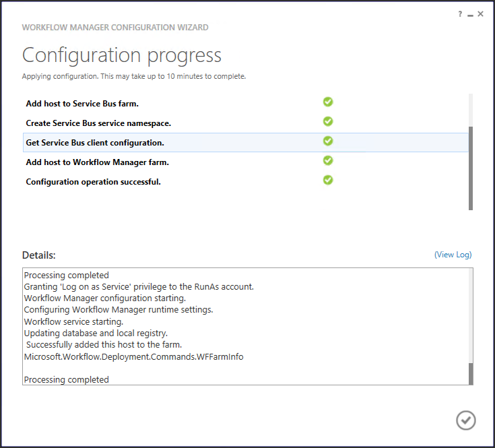
Task: Select the Configuration operation successful row
Action: pos(93,182)
